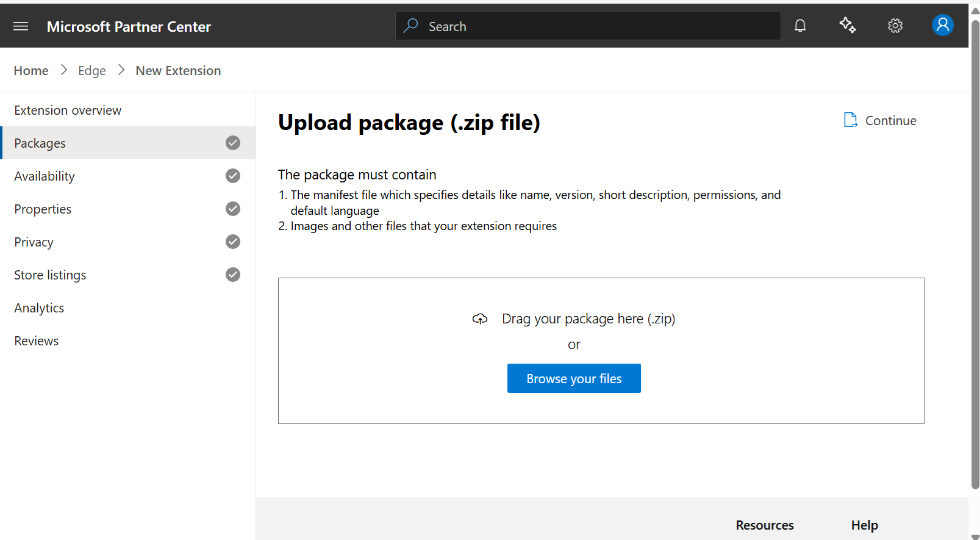
Task: Open Reviews in the sidebar
Action: coord(128,340)
